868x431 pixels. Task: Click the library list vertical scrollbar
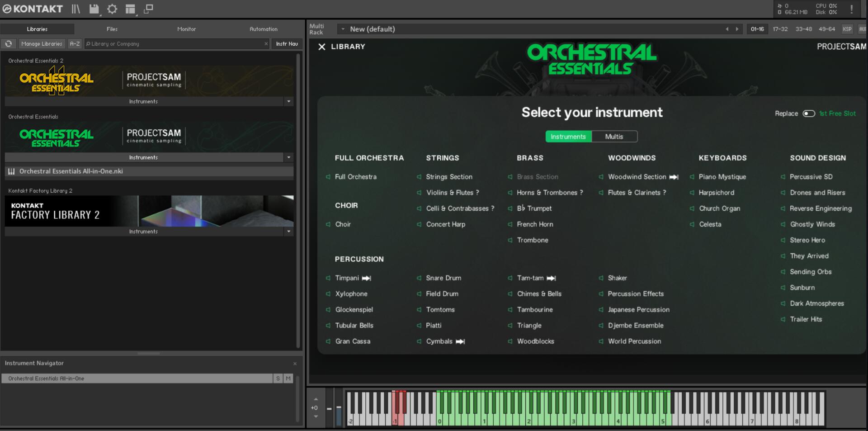pos(298,200)
